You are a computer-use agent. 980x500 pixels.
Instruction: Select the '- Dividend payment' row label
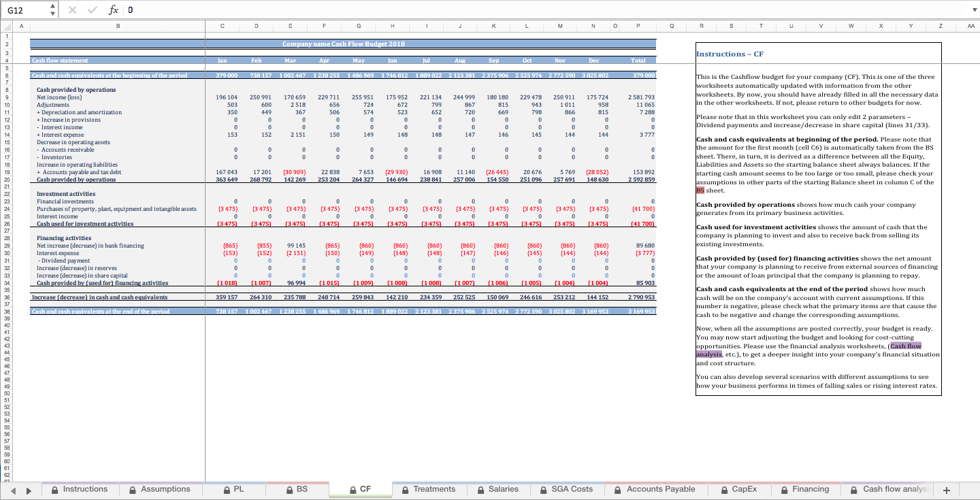coord(63,261)
